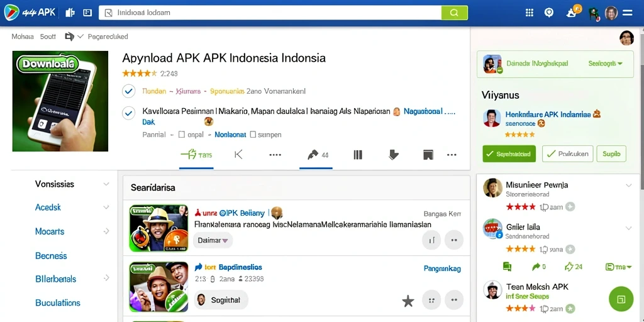Viewport: 644px width, 322px height.
Task: Expand the Misunlieer Pewnja review entry
Action: point(628,186)
